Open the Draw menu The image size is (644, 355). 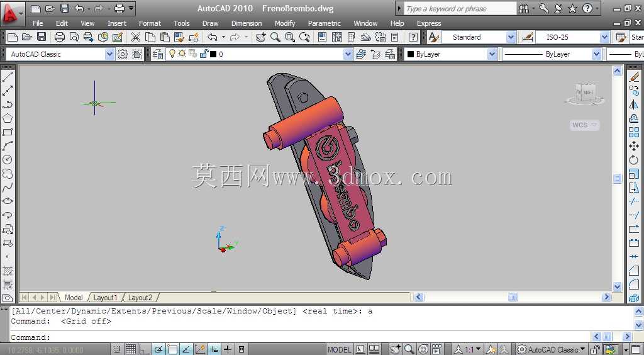click(x=210, y=23)
